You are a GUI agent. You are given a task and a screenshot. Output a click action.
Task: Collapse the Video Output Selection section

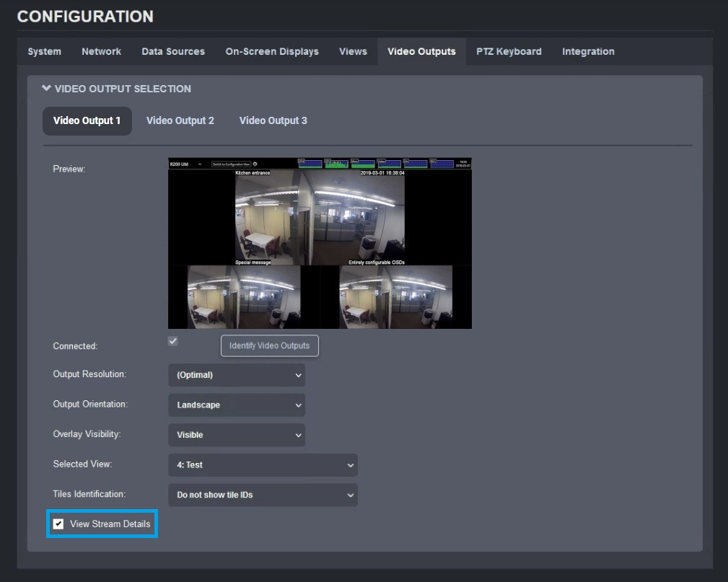coord(46,88)
